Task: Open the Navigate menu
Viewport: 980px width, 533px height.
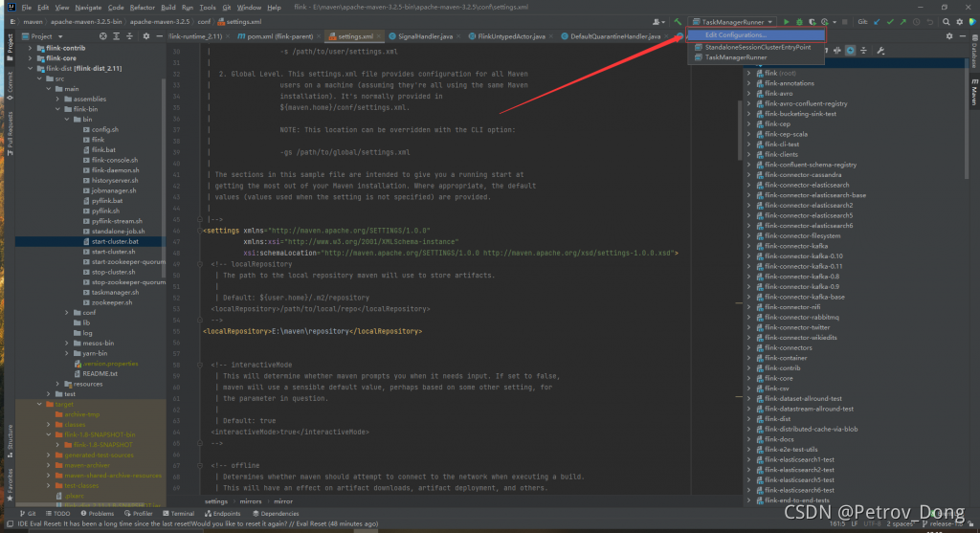Action: click(x=88, y=8)
